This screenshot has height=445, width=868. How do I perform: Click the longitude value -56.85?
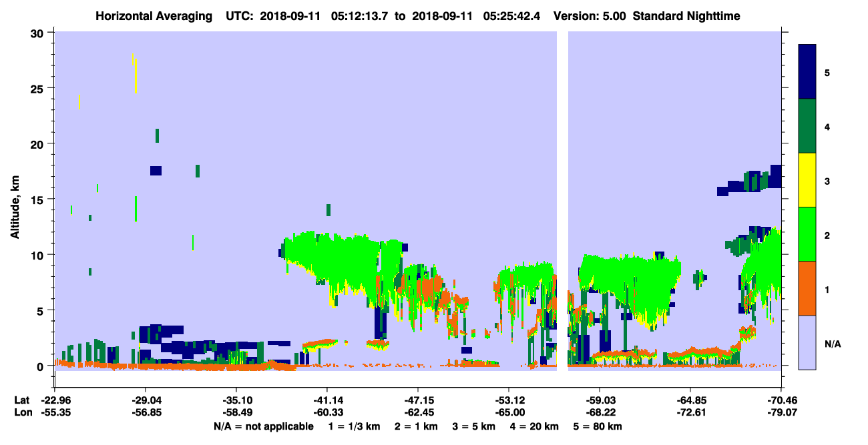(x=145, y=412)
